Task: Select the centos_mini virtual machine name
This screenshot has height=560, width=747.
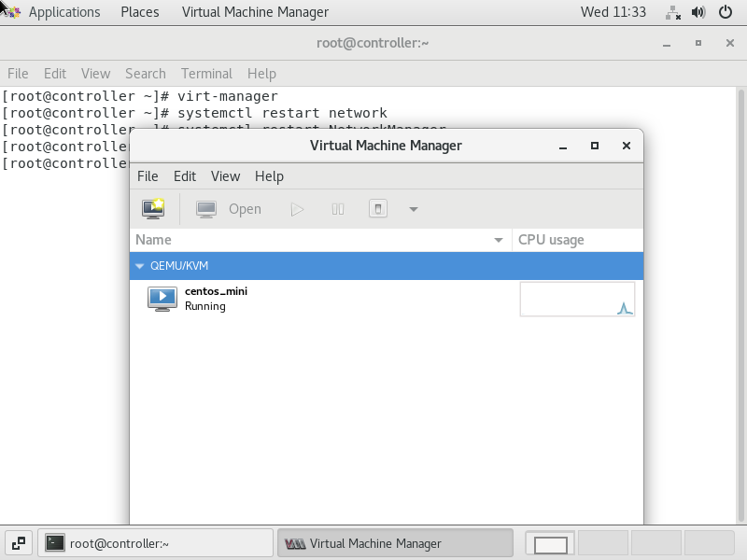Action: pos(216,291)
